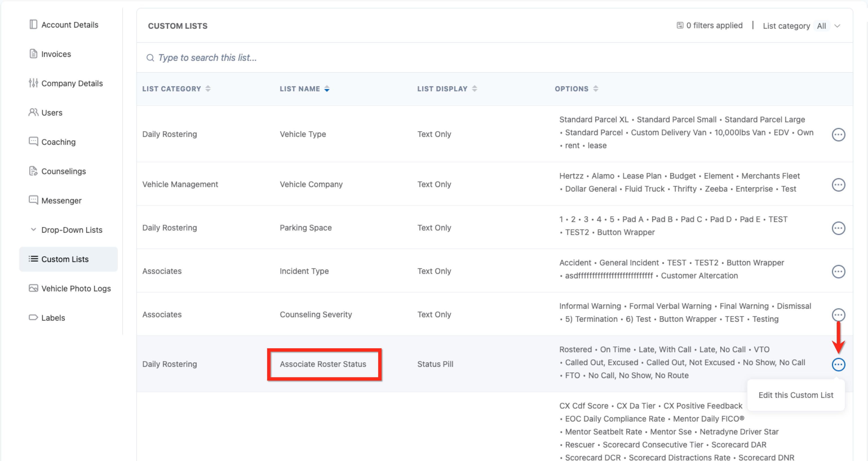Open ellipsis menu for Associate Roster Status

(838, 364)
